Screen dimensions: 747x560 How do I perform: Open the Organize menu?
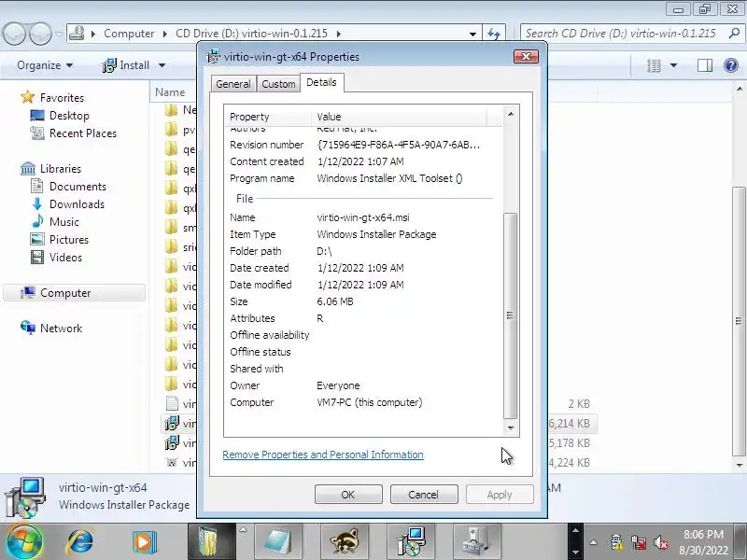pyautogui.click(x=45, y=65)
